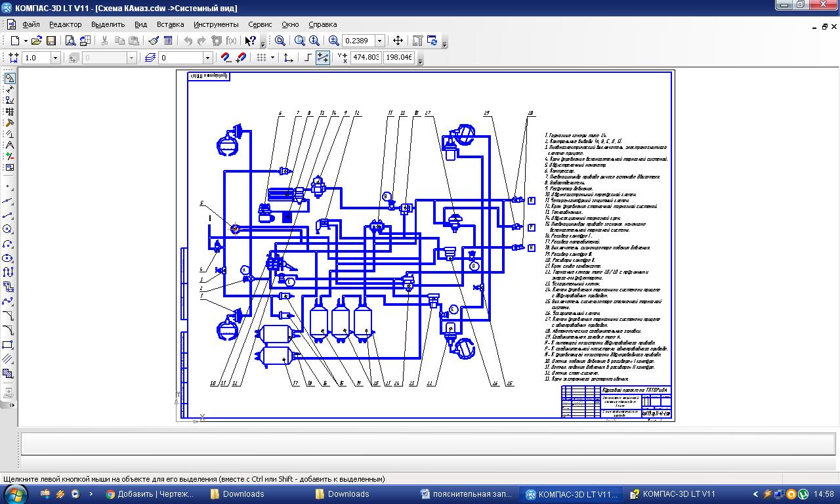Open the Справка menu
The image size is (840, 504).
tap(322, 24)
